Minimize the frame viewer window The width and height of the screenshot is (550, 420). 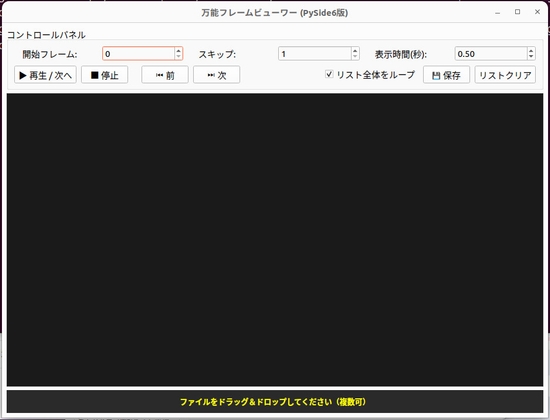[497, 13]
